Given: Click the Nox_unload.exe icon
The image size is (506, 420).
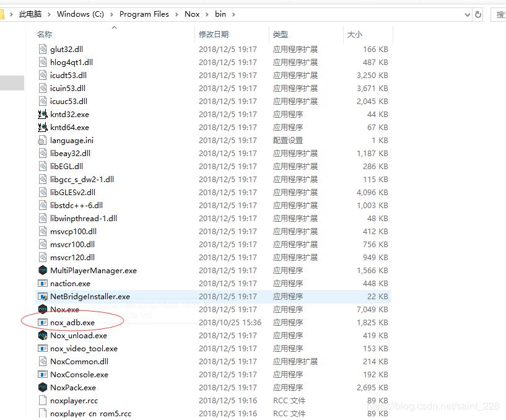Looking at the screenshot, I should click(x=43, y=335).
